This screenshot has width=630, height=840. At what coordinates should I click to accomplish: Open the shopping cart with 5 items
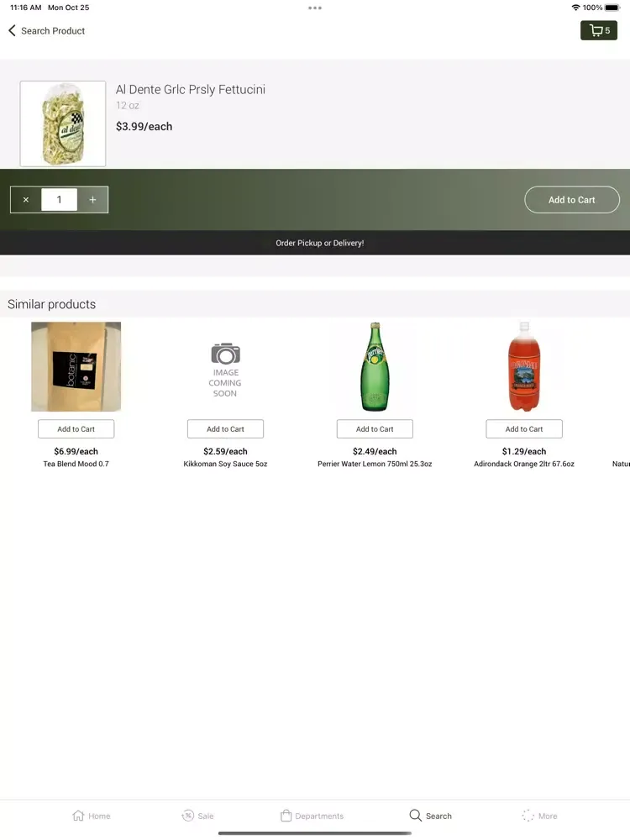pos(598,30)
